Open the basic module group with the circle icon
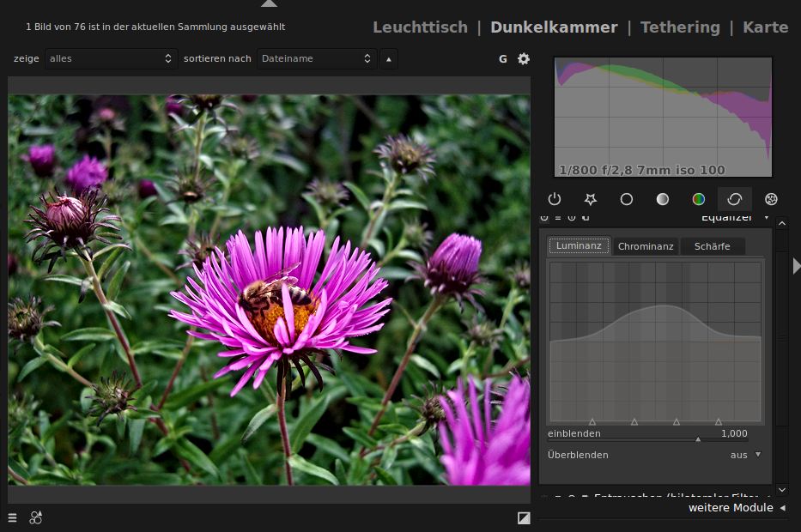Screen dimensions: 801x532 tap(627, 199)
